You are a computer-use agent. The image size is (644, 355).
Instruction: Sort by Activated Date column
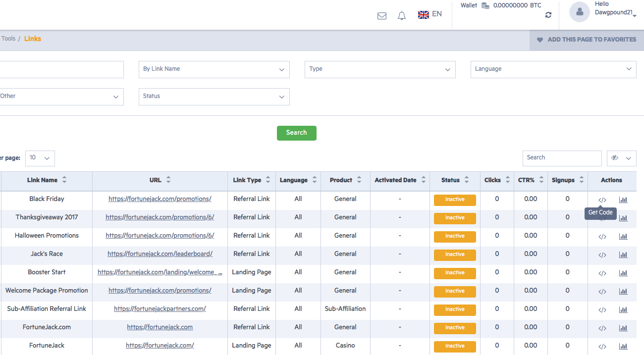pos(424,180)
